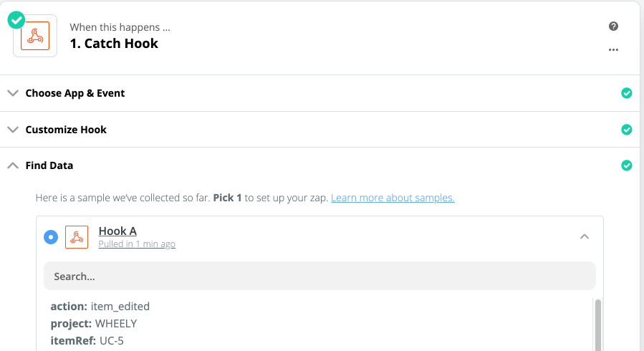The width and height of the screenshot is (644, 351).
Task: Click the 1. Catch Hook step title
Action: (114, 44)
